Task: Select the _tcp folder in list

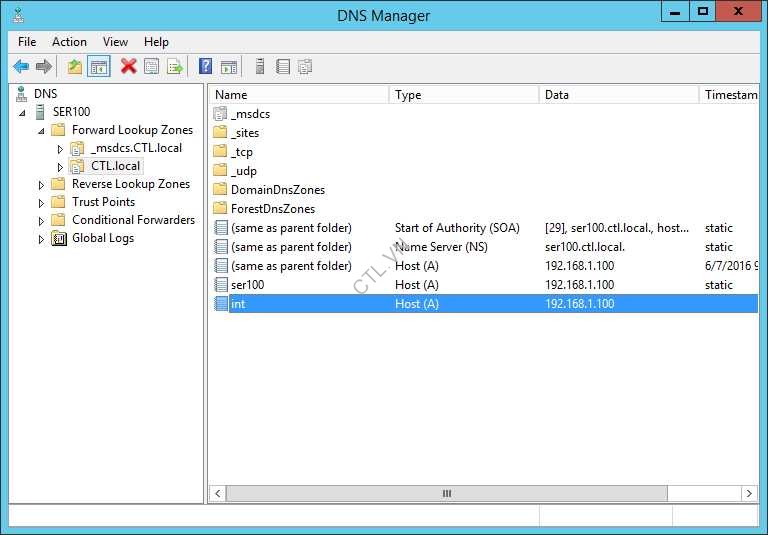Action: [242, 152]
